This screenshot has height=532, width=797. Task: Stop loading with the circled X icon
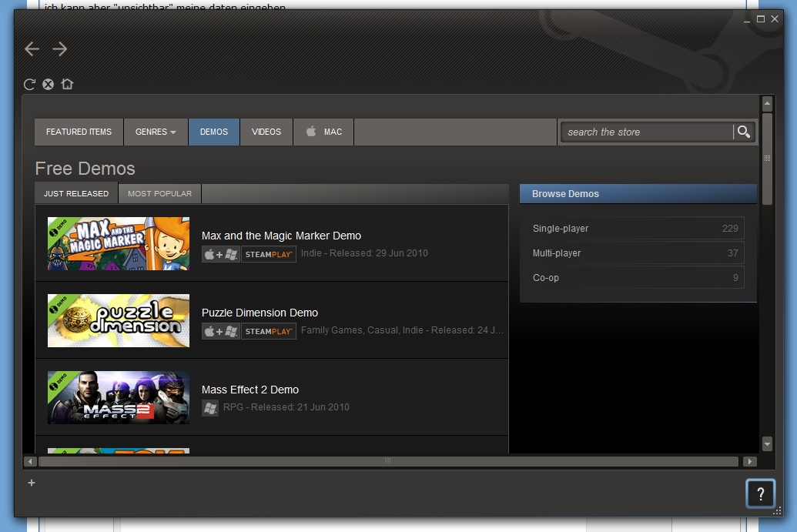48,85
